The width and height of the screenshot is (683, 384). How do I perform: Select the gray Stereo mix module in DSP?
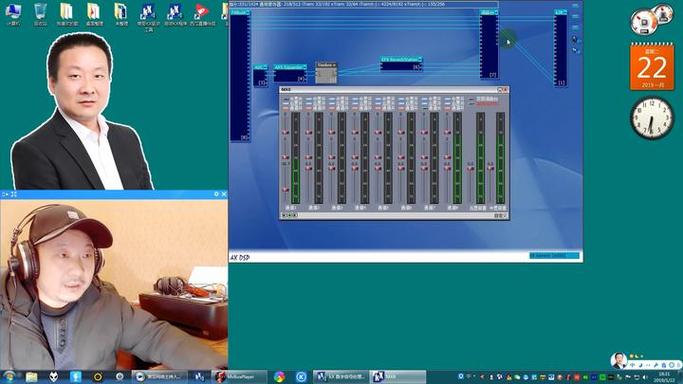tap(326, 73)
